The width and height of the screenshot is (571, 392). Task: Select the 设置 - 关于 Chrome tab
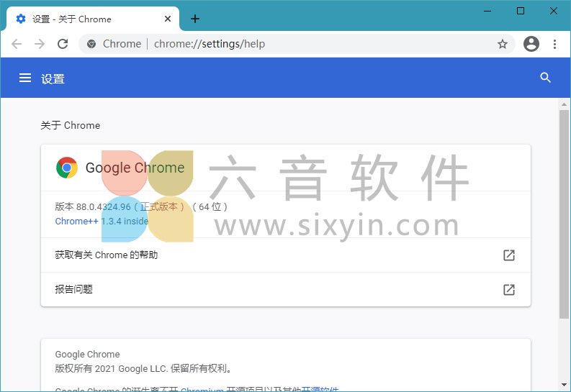pyautogui.click(x=93, y=19)
